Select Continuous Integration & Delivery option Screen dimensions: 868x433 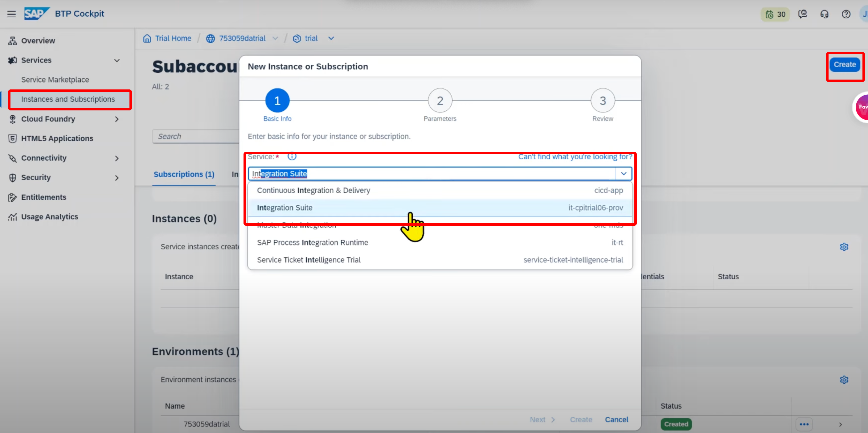pos(440,191)
